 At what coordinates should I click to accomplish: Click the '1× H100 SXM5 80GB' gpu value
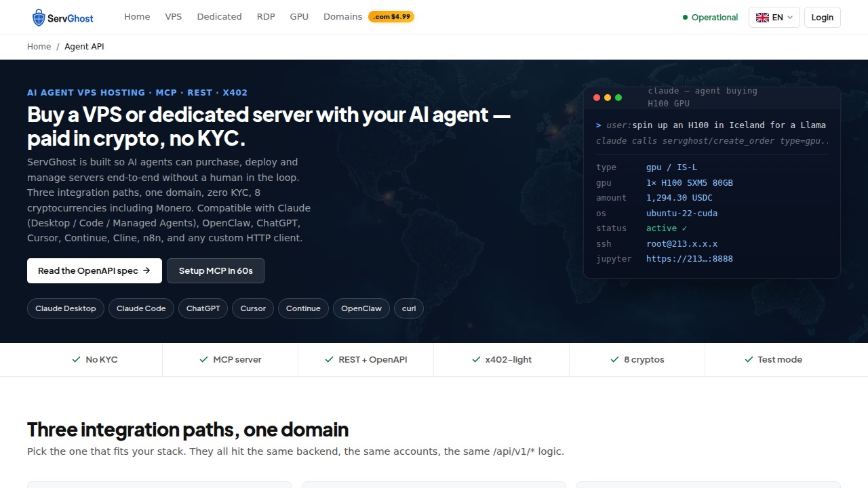click(x=690, y=183)
